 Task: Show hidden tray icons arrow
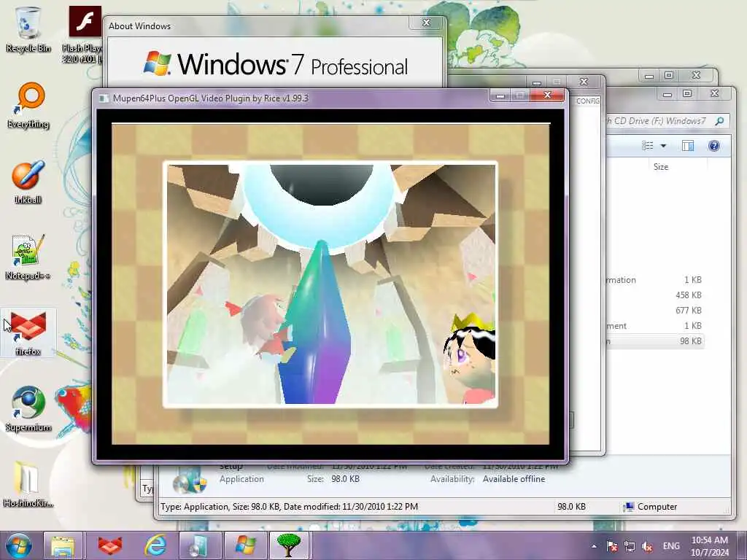(x=594, y=546)
